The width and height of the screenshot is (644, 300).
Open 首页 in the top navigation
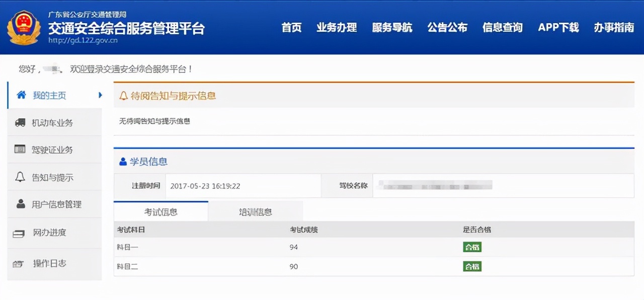[x=291, y=27]
